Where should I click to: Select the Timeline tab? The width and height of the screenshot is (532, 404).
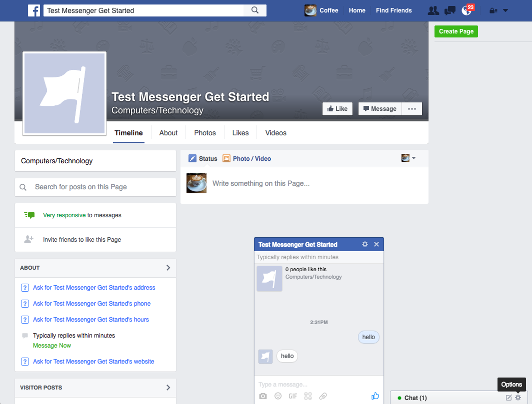coord(128,133)
